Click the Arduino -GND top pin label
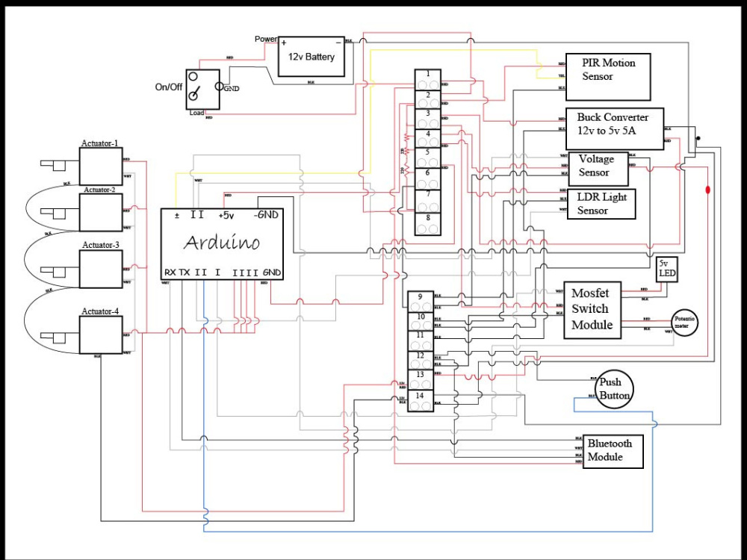 266,215
